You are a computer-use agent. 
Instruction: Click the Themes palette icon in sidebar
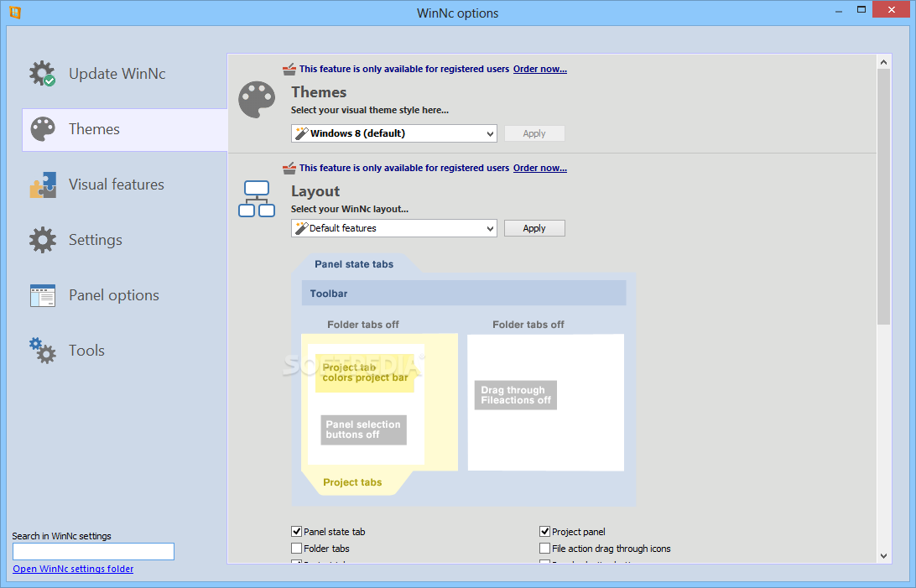click(x=43, y=129)
